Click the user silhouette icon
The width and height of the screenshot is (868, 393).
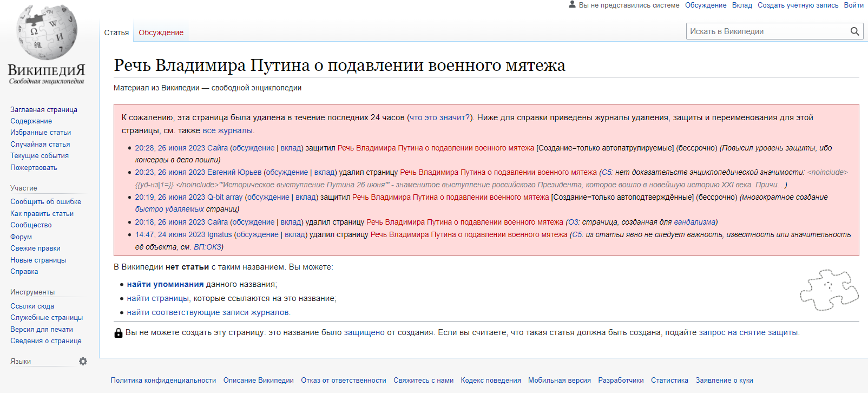point(572,4)
